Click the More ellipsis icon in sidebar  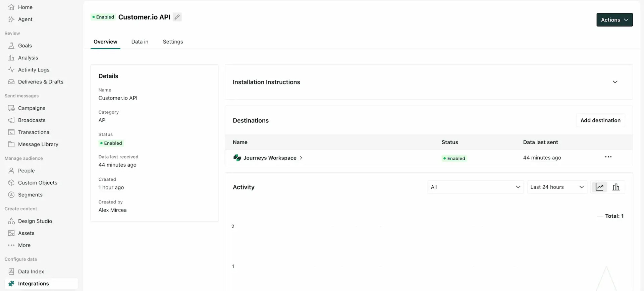11,245
